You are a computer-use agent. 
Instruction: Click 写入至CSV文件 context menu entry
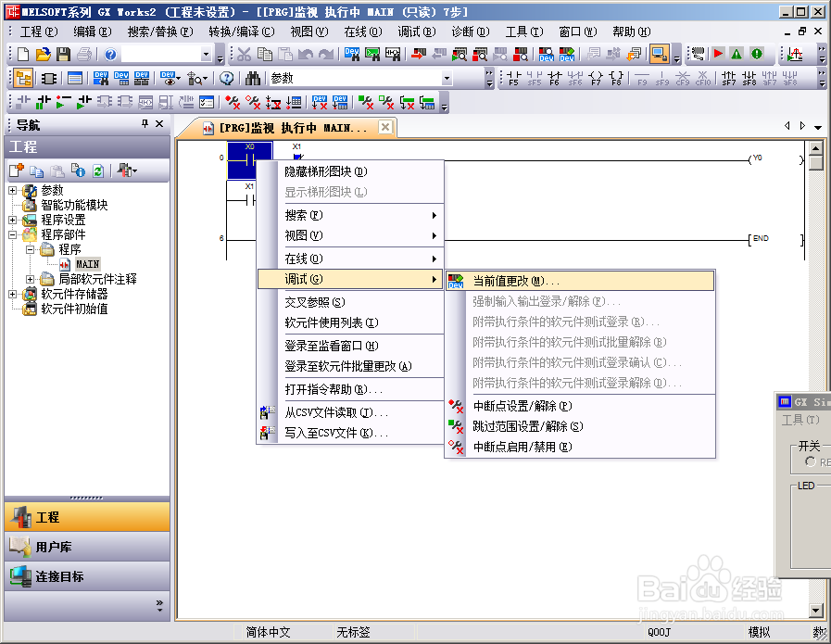[350, 433]
